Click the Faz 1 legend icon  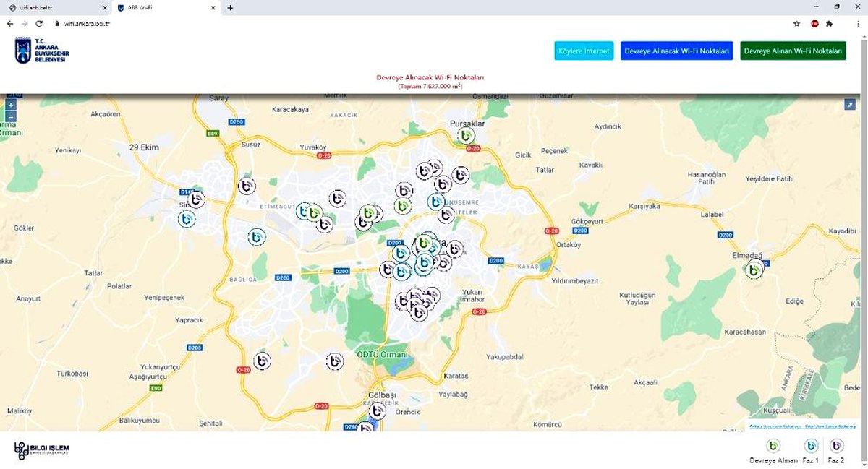[x=812, y=446]
